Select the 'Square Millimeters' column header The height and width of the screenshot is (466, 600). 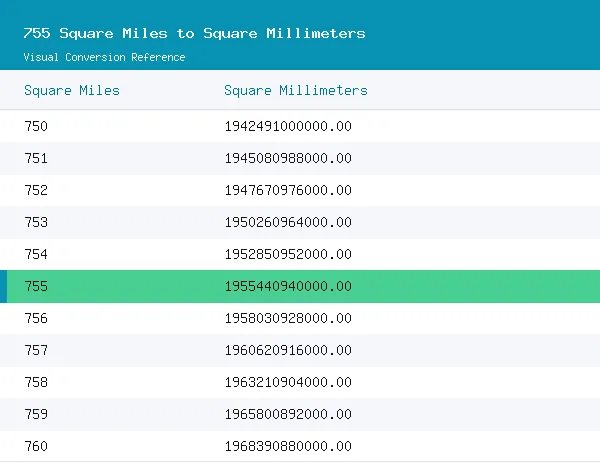tap(296, 91)
